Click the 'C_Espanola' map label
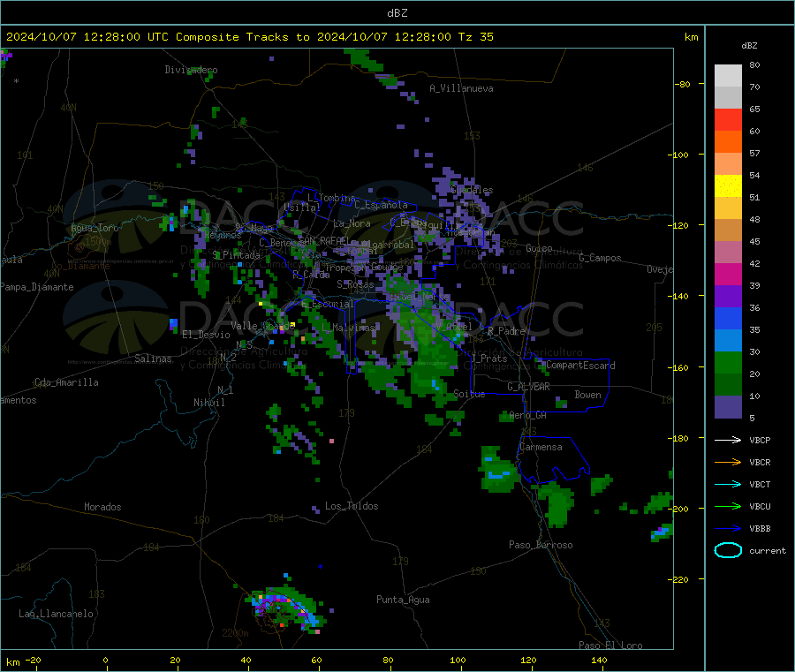 (381, 205)
